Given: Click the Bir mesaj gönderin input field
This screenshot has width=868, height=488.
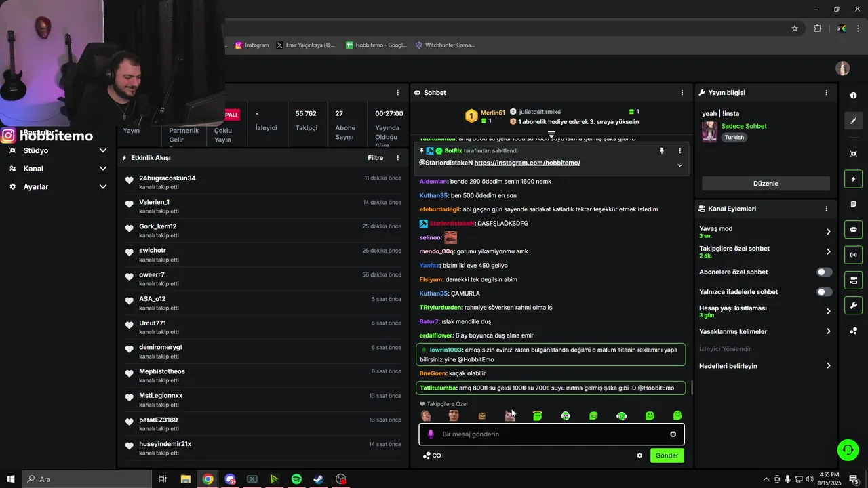Looking at the screenshot, I should 552,434.
